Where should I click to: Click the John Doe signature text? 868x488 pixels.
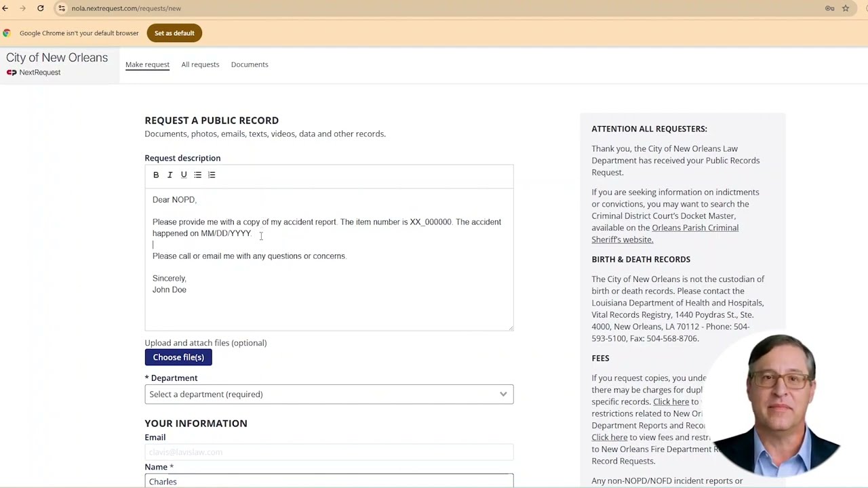coord(170,289)
